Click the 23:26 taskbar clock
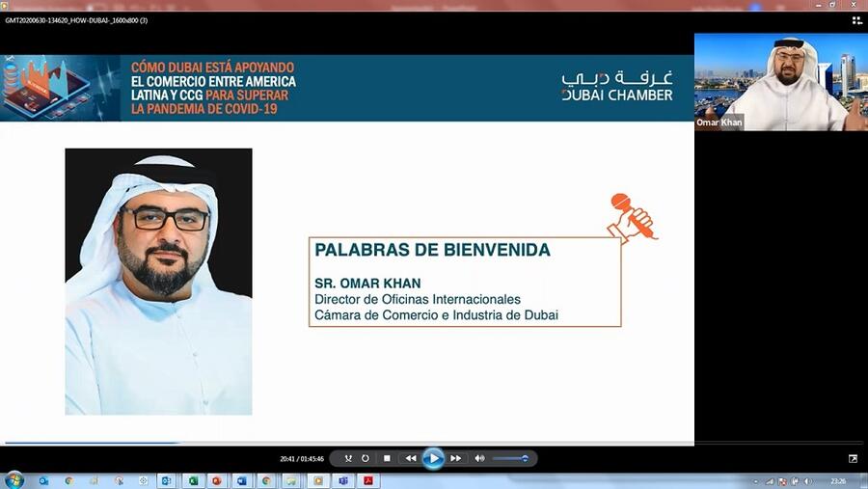 point(839,482)
